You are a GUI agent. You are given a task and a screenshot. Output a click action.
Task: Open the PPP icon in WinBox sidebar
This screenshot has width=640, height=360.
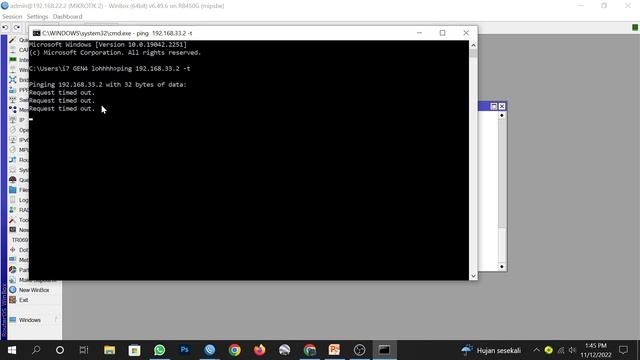tap(13, 90)
